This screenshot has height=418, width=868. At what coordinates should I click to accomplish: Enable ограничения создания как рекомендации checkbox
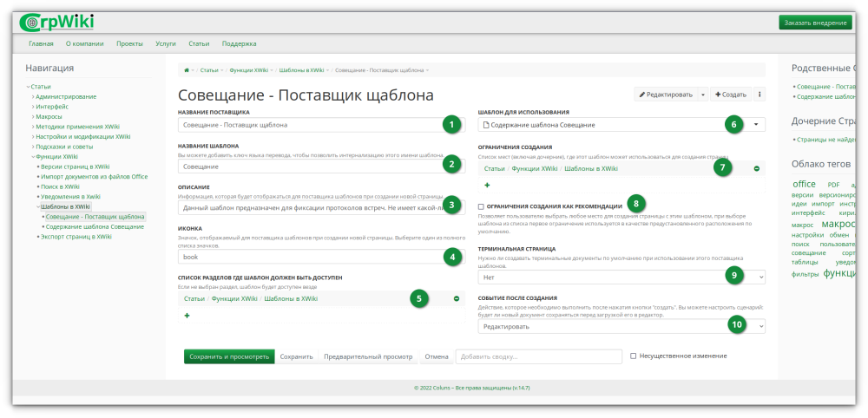pyautogui.click(x=481, y=206)
